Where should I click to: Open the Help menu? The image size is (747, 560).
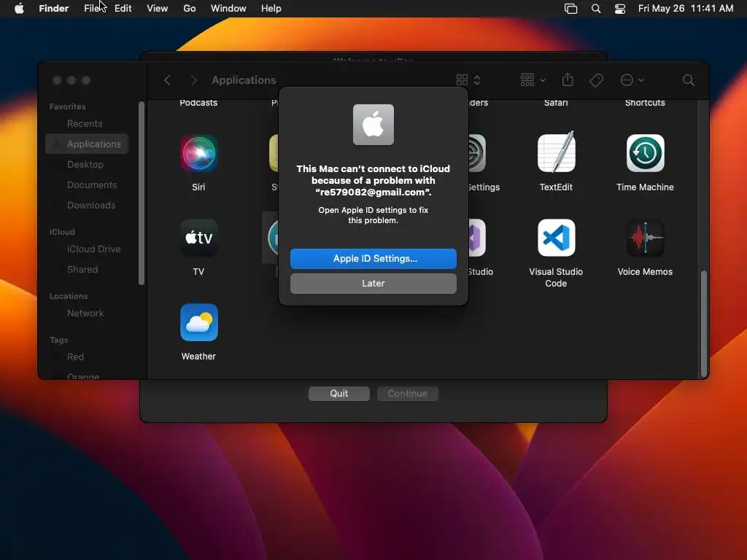pyautogui.click(x=271, y=9)
